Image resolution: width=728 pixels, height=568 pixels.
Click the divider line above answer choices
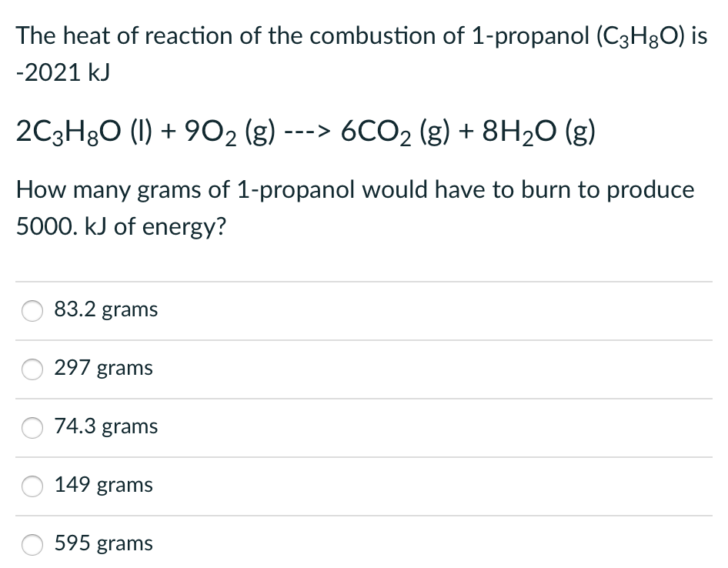coord(364,280)
